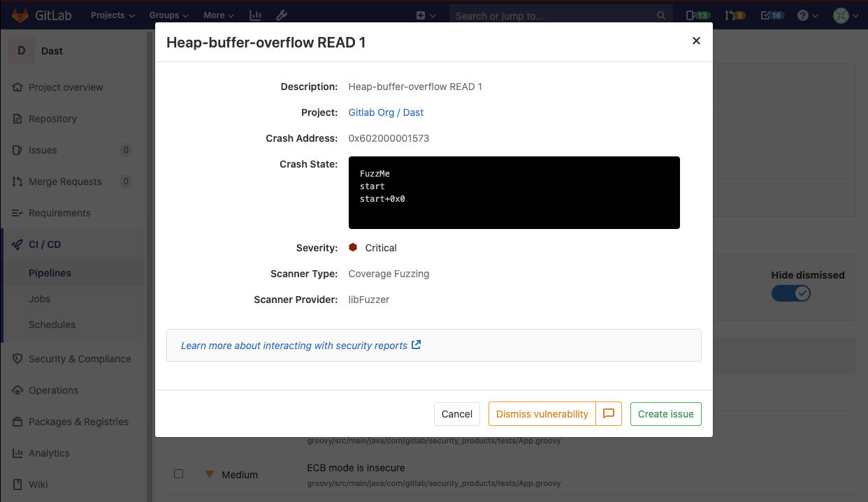Open the Admin Area wrench icon

click(x=282, y=15)
